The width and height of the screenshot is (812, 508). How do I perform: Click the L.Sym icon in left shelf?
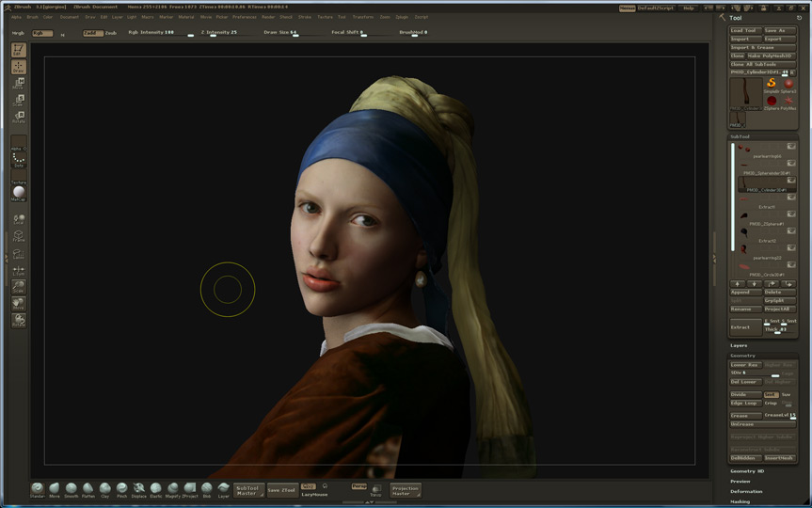[x=19, y=270]
